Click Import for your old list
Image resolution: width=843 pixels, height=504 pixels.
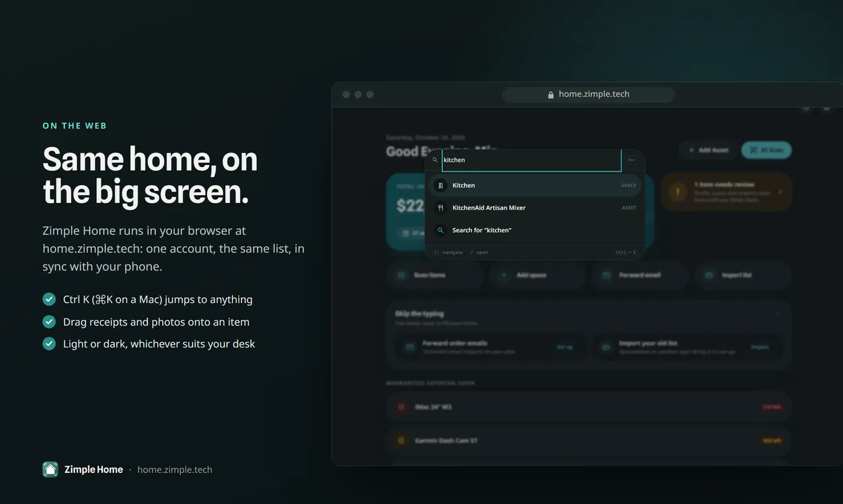[x=760, y=347]
